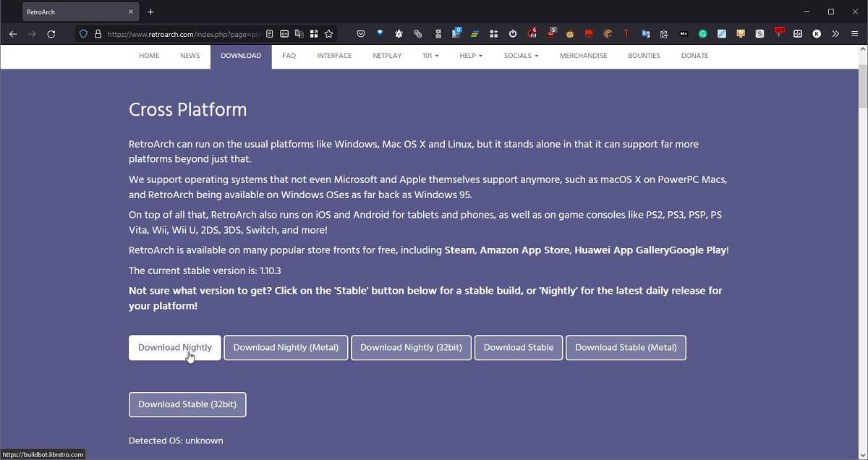The image size is (868, 460).
Task: Click the bookmark star icon
Action: (x=328, y=33)
